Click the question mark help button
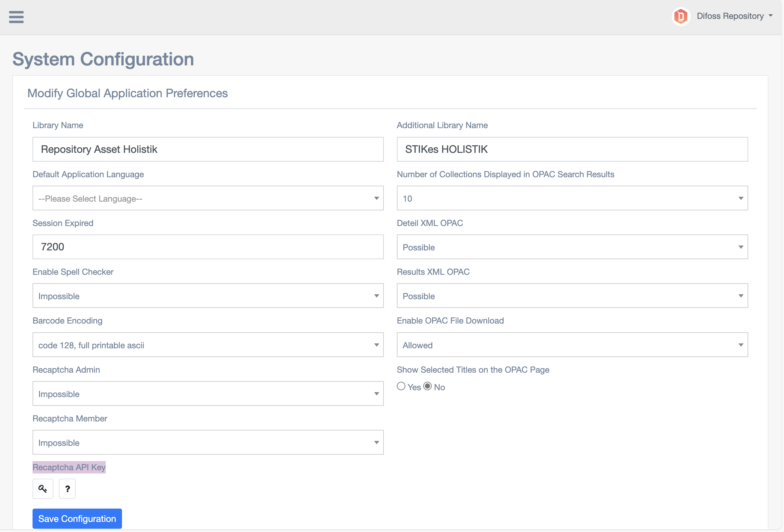 tap(67, 488)
